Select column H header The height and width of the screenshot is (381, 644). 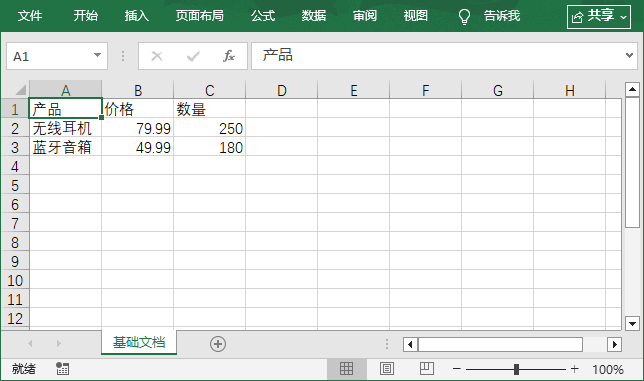tap(570, 90)
